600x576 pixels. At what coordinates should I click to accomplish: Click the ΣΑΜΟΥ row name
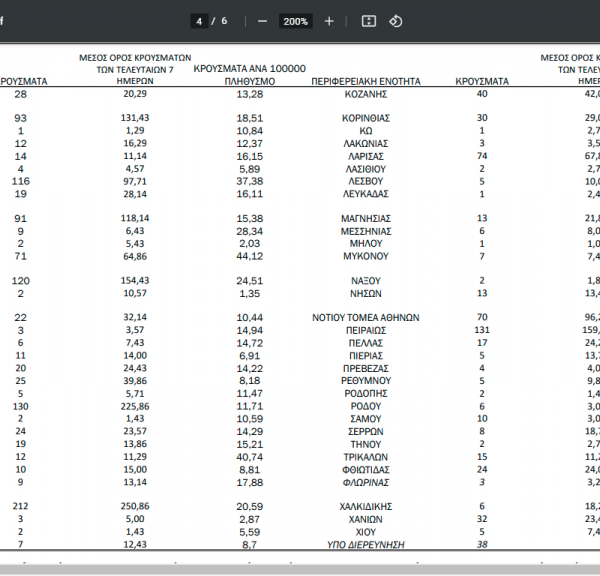click(366, 419)
